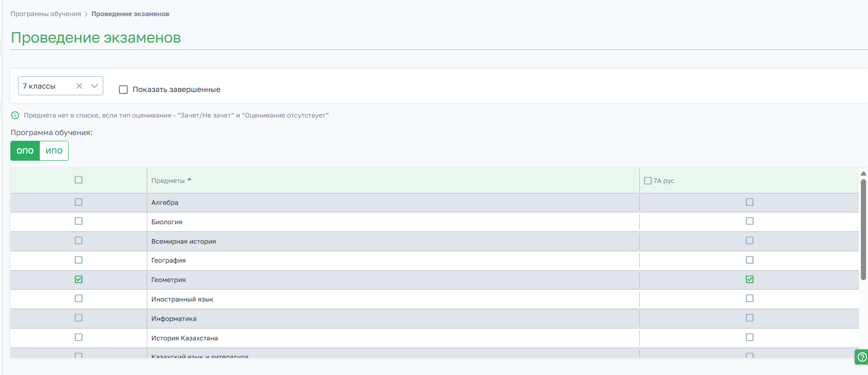Screen dimensions: 868x375
Task: Check the row checkbox for Информатика
Action: 79,318
